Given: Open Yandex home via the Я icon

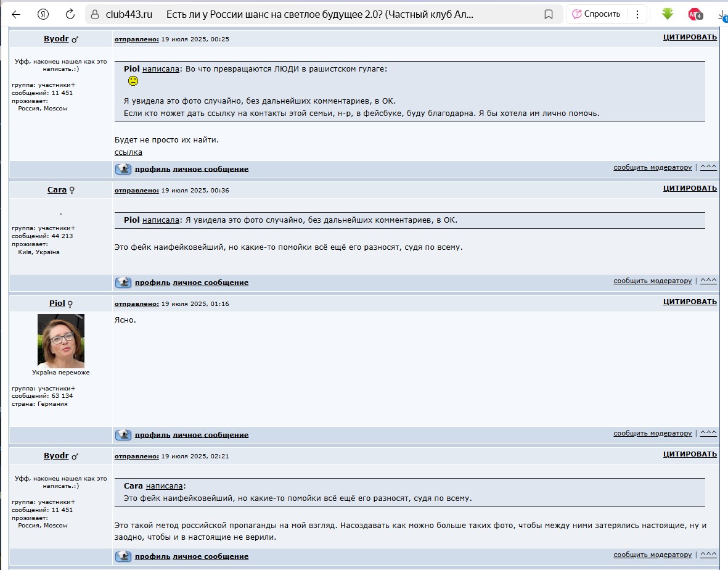Looking at the screenshot, I should (43, 14).
